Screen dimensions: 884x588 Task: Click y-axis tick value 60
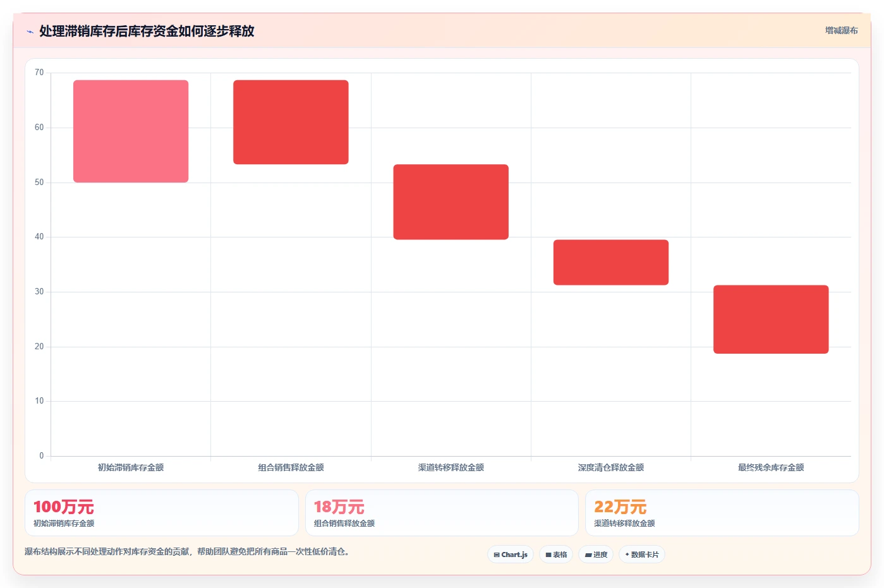pyautogui.click(x=39, y=128)
